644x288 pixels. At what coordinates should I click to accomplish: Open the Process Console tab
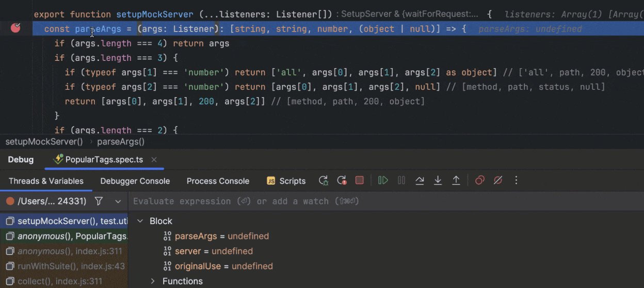(x=218, y=181)
